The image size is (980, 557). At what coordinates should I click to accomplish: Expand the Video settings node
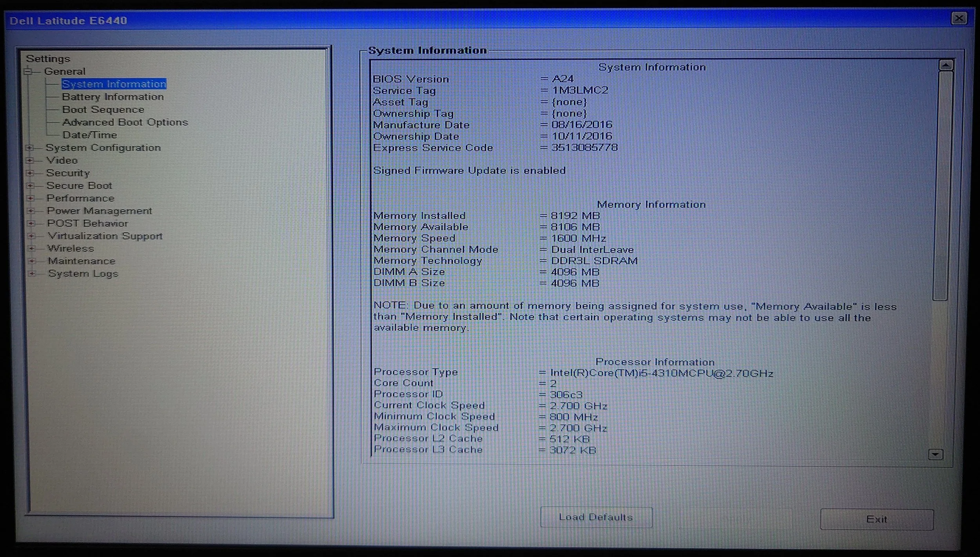click(x=29, y=160)
